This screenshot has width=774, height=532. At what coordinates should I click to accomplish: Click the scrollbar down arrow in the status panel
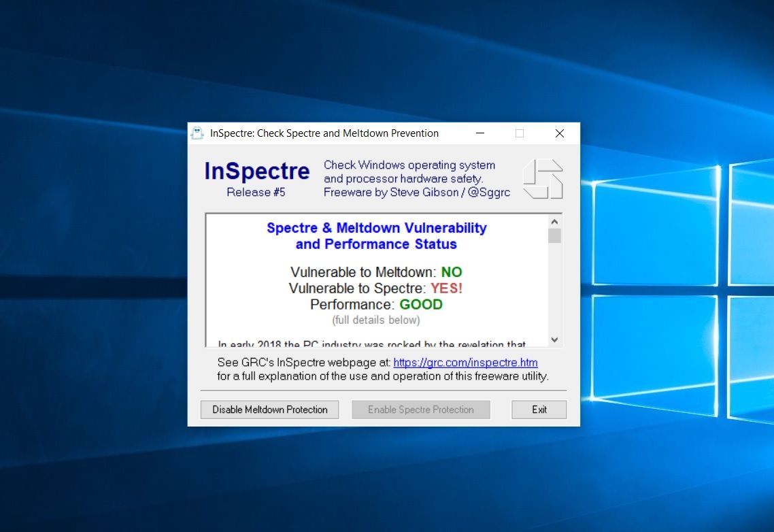[554, 339]
